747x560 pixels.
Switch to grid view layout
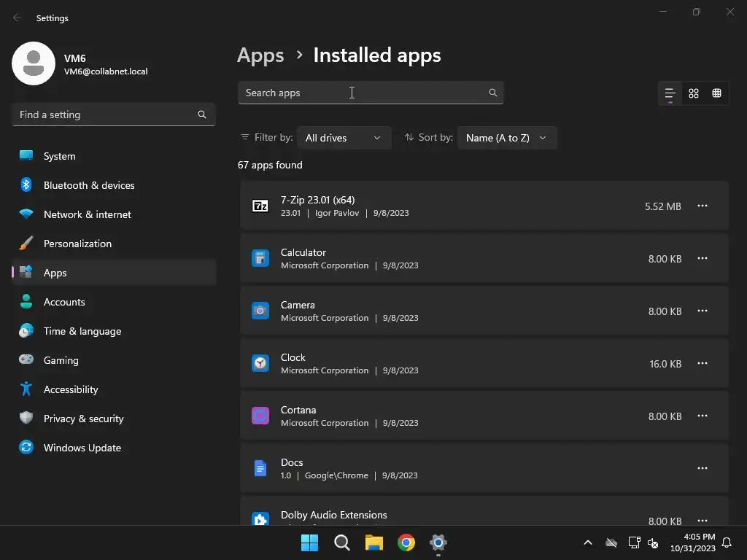click(694, 93)
